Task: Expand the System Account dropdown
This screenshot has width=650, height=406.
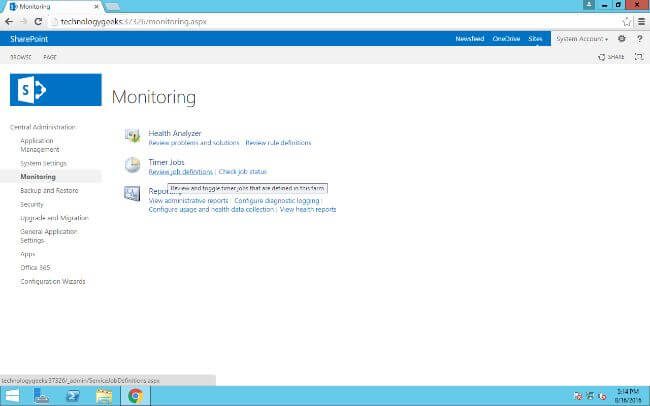Action: click(582, 39)
